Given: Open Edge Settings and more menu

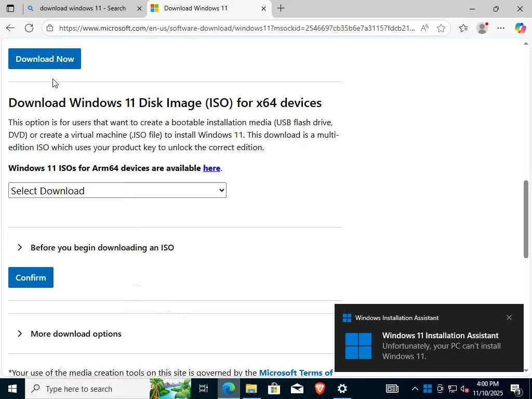Looking at the screenshot, I should [501, 28].
